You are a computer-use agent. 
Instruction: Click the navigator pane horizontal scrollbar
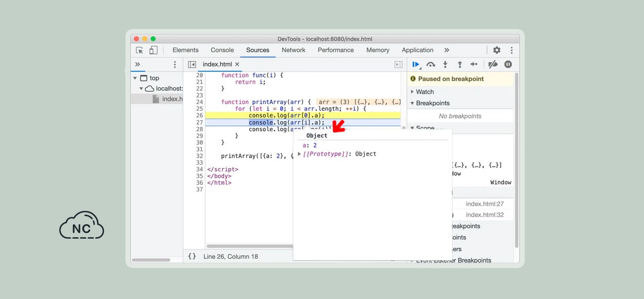pos(151,260)
